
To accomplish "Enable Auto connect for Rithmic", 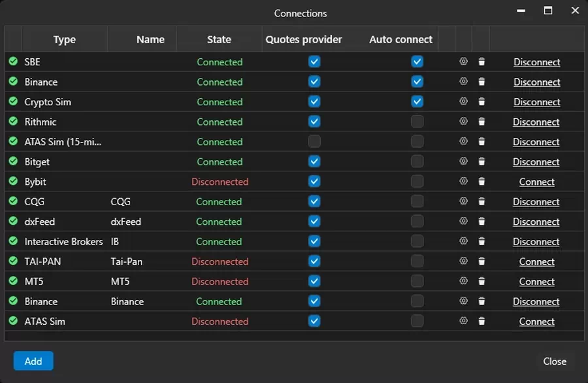I will click(x=417, y=122).
